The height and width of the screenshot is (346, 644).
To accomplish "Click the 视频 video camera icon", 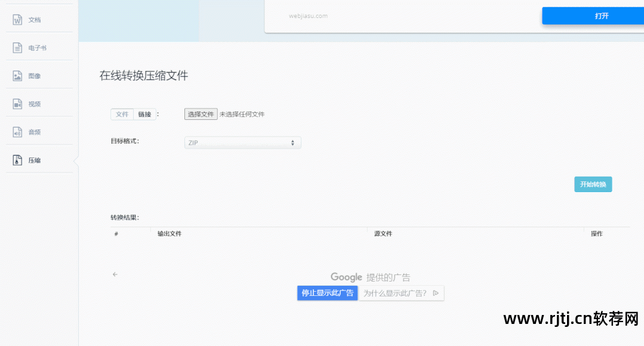I will pyautogui.click(x=17, y=104).
